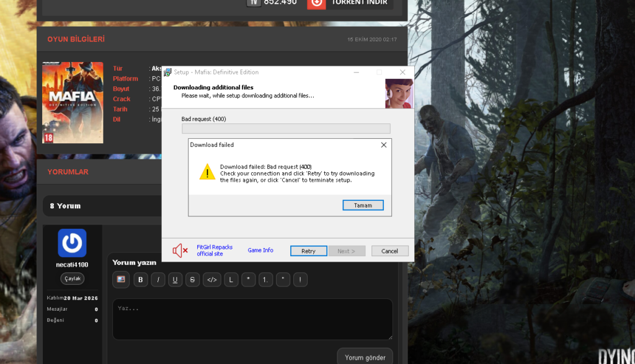635x364 pixels.
Task: Close the Mafia setup window
Action: [x=402, y=72]
